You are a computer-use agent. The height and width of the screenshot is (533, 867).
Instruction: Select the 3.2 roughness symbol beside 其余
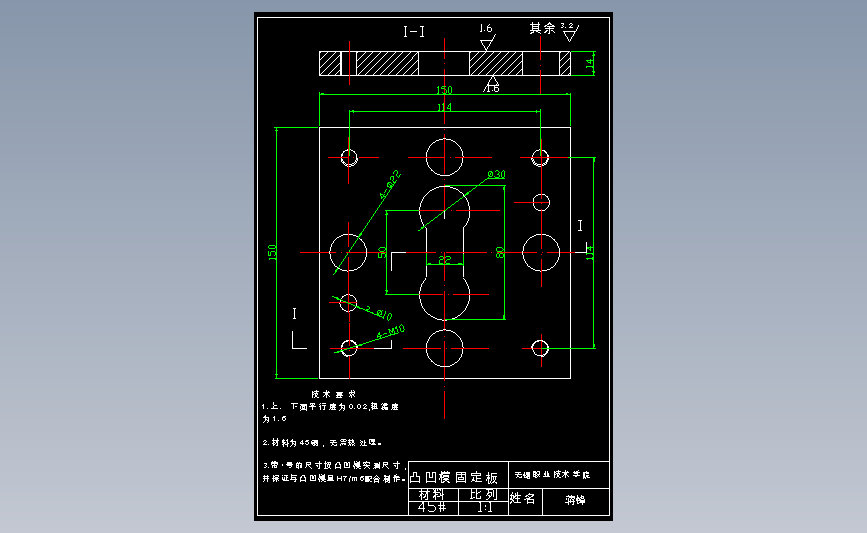[569, 32]
